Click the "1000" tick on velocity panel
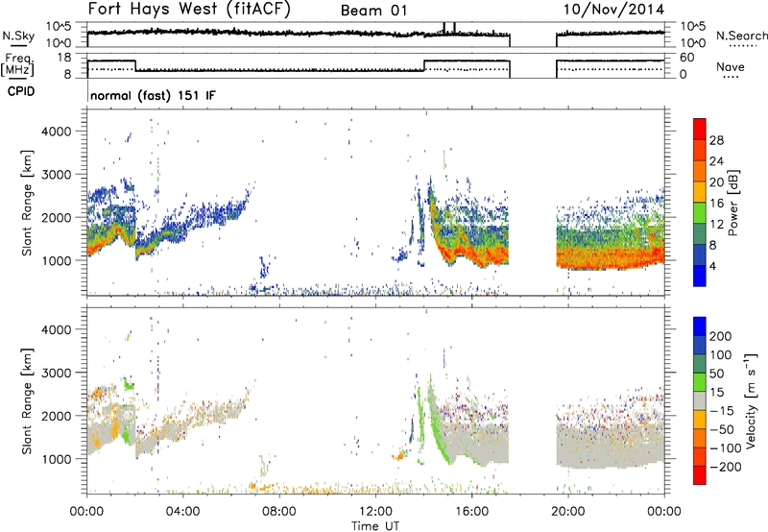The width and height of the screenshot is (768, 532). [56, 459]
